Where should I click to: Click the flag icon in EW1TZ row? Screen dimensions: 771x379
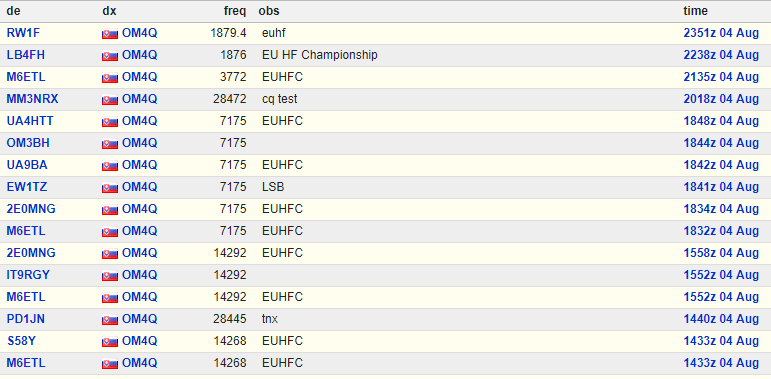pyautogui.click(x=110, y=188)
